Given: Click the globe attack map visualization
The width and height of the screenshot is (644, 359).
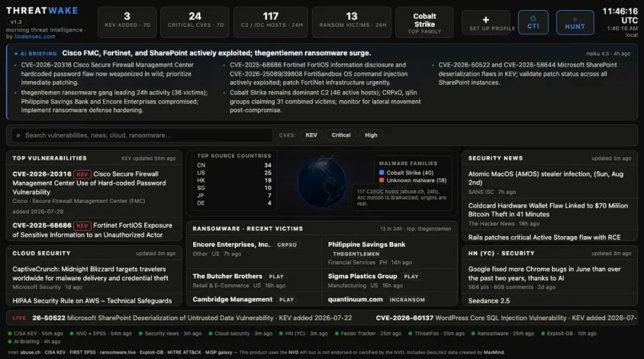Looking at the screenshot, I should click(321, 183).
